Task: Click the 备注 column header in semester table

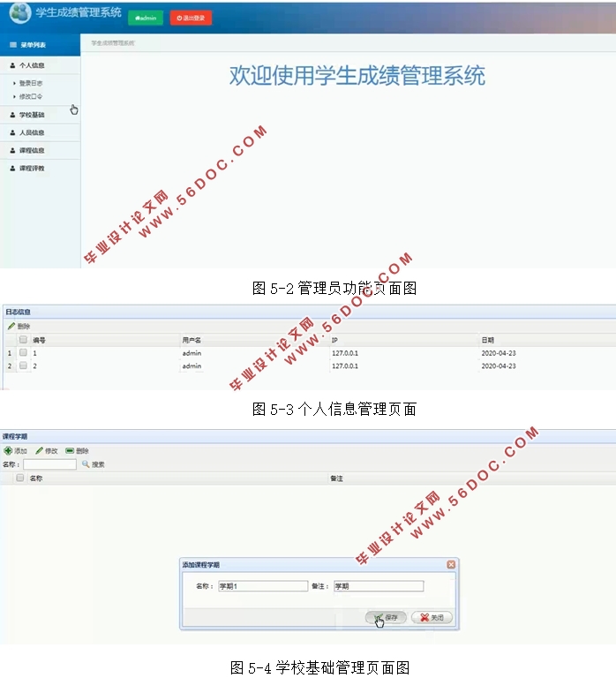Action: (336, 478)
